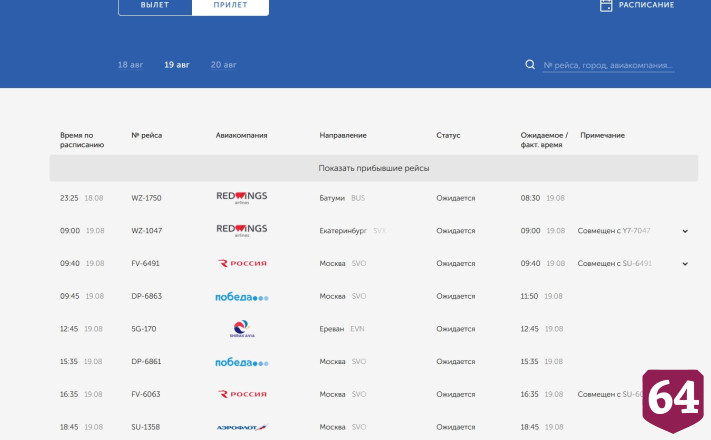
Task: Switch to the ВЫЛЕТ departures tab
Action: pyautogui.click(x=155, y=5)
